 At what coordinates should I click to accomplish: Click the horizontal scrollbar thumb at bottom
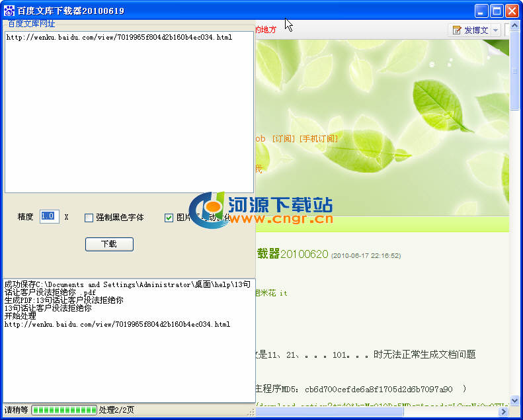click(x=329, y=412)
